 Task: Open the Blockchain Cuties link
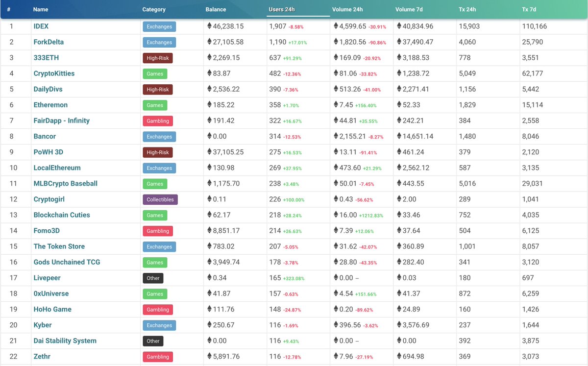(62, 215)
